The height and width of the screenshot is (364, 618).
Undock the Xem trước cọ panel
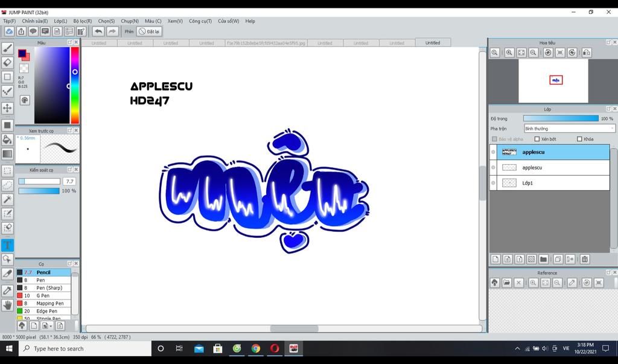tap(70, 130)
